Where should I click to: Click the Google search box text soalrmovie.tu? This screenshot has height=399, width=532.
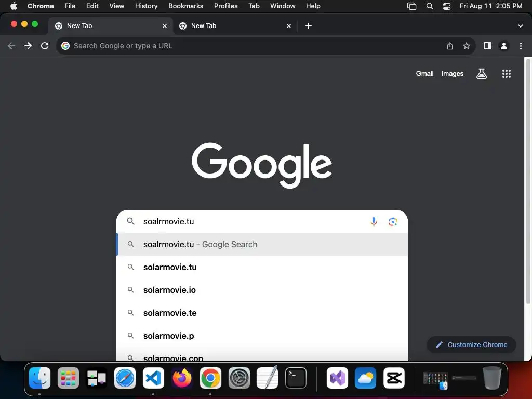169,221
